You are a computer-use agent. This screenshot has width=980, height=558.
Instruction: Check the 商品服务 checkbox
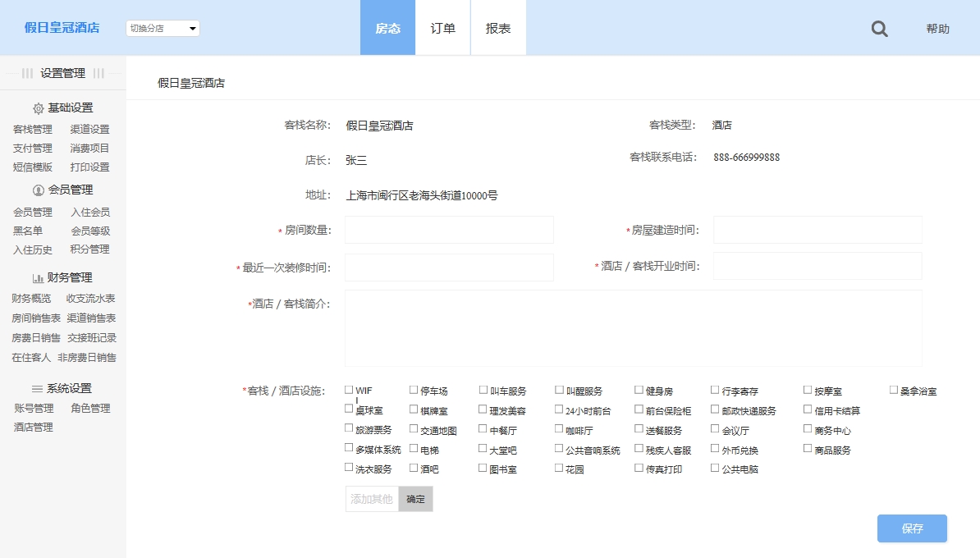click(x=808, y=448)
